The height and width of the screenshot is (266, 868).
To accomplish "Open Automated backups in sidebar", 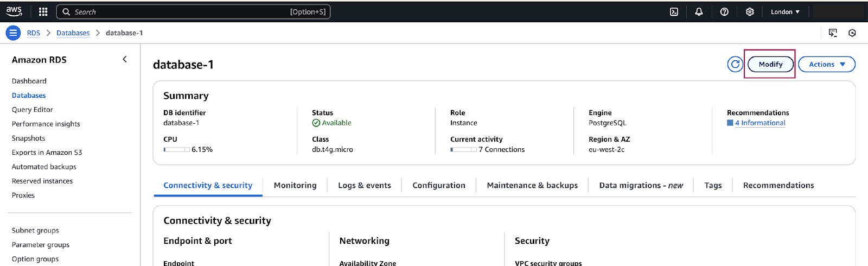I will (x=44, y=167).
